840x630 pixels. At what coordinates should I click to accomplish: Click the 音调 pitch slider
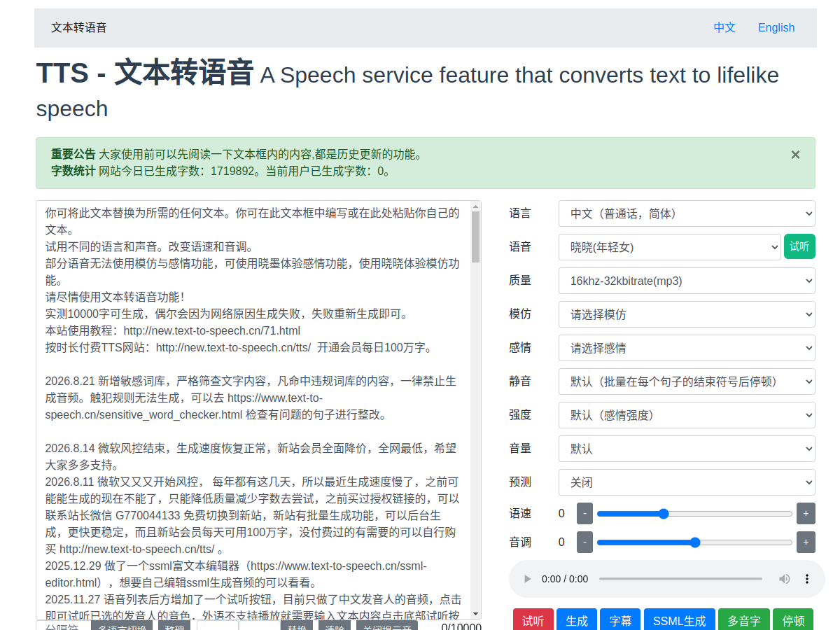pyautogui.click(x=694, y=542)
